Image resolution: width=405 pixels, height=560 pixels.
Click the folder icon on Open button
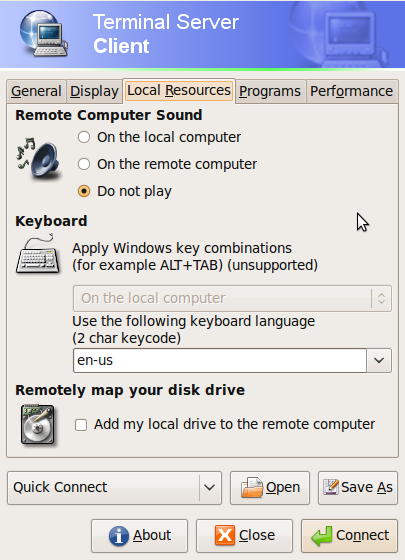252,488
